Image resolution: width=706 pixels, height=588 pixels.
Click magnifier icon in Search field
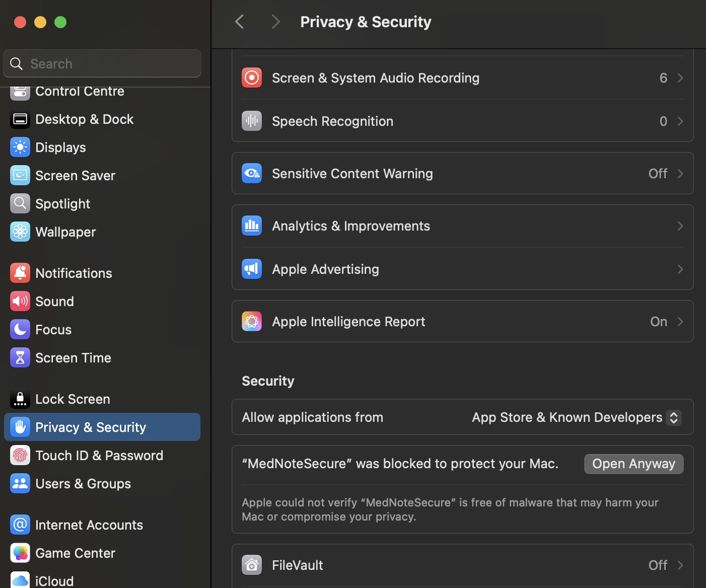pos(16,63)
